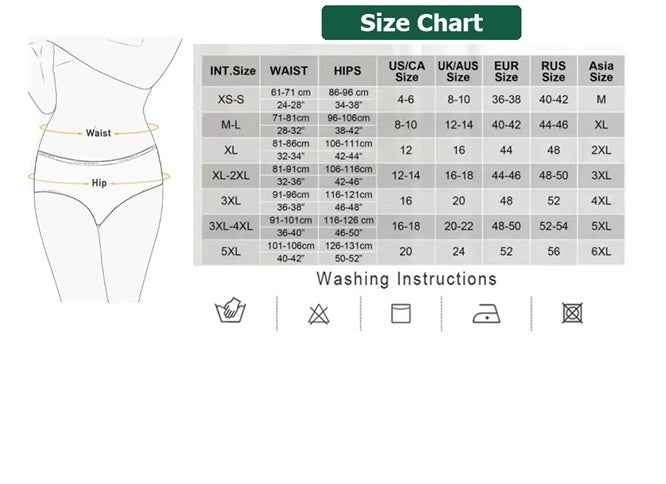Click the 16-18 UK/AUS size cell
Image resolution: width=666 pixels, height=484 pixels.
tap(459, 175)
